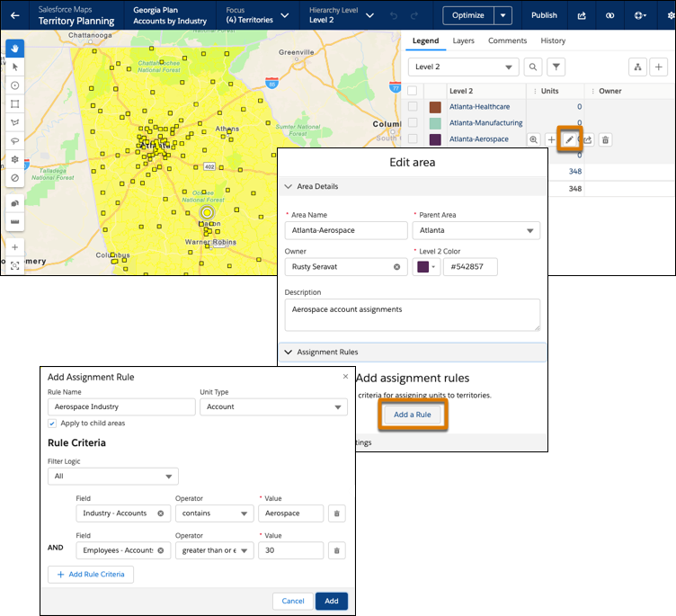676x616 pixels.
Task: Cancel the Add Assignment Rule dialog
Action: 293,601
